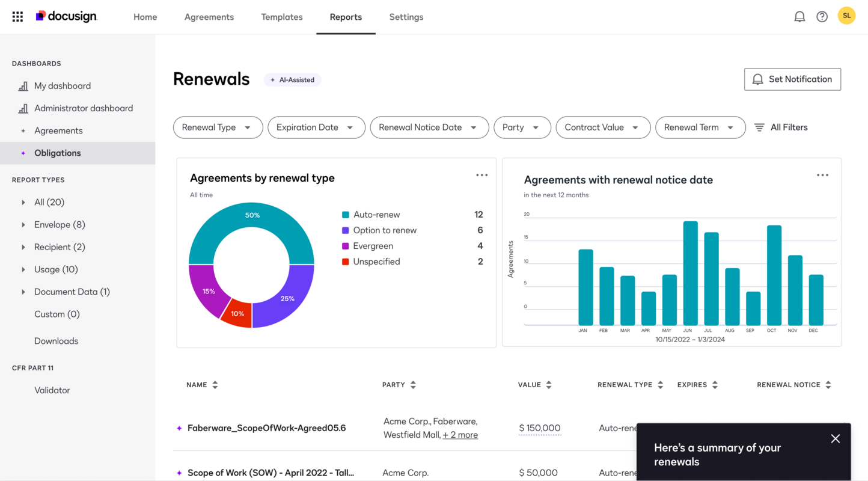Image resolution: width=868 pixels, height=481 pixels.
Task: Expand the Envelope report type group
Action: pyautogui.click(x=23, y=224)
